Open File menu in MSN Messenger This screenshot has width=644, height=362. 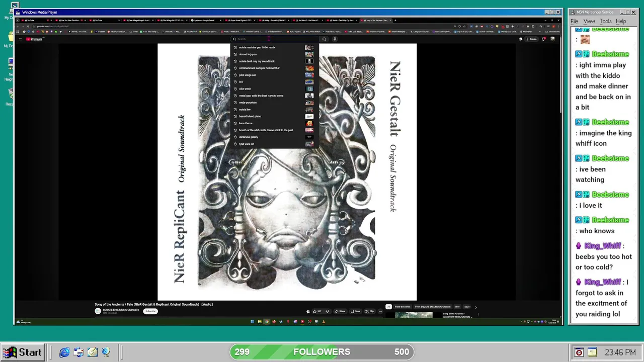pyautogui.click(x=574, y=21)
